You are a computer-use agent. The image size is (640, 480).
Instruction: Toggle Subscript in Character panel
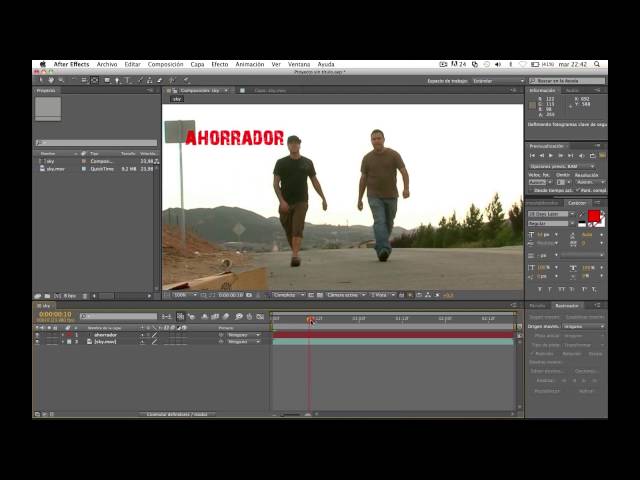(594, 289)
